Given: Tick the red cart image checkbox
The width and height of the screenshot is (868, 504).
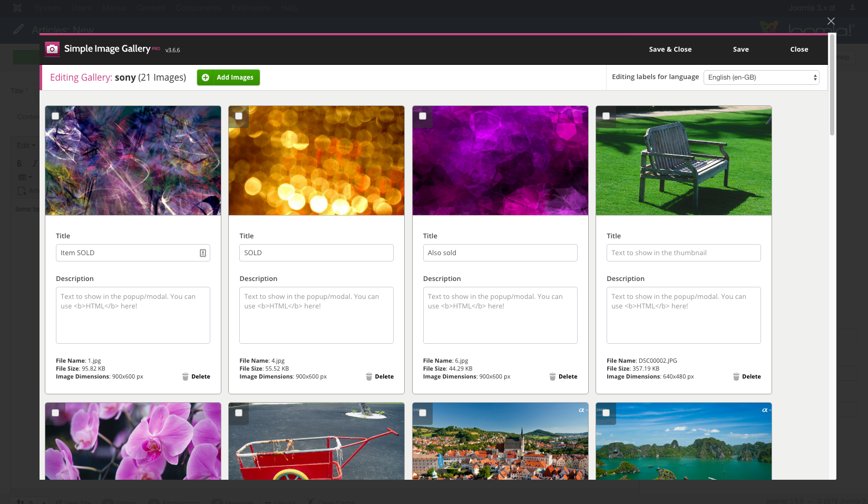Looking at the screenshot, I should (239, 413).
